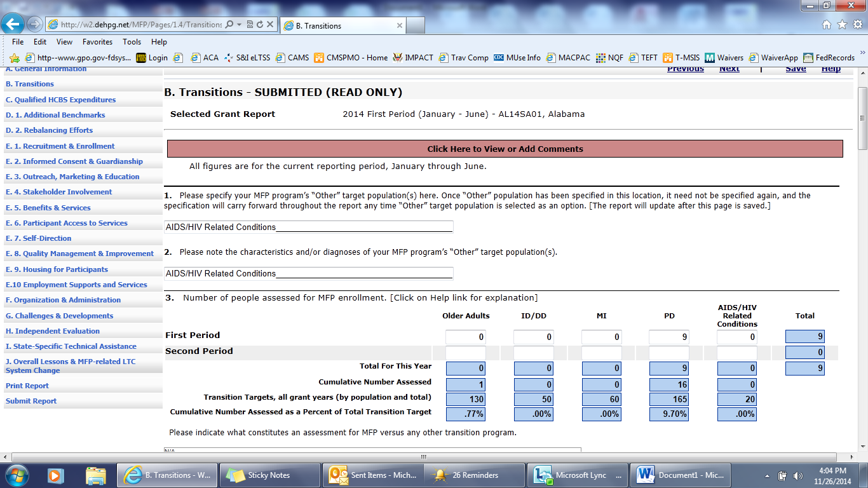Open the 26 Reminders taskbar window

click(475, 475)
